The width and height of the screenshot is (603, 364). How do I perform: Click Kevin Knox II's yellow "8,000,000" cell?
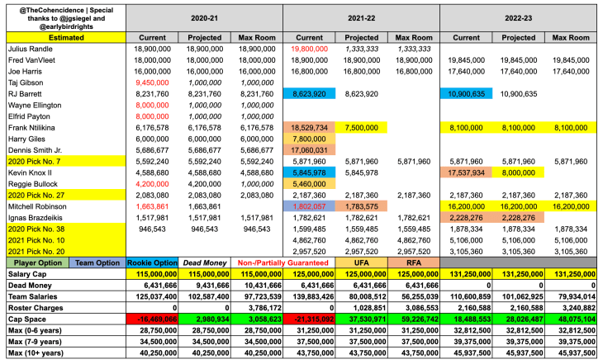pyautogui.click(x=519, y=173)
